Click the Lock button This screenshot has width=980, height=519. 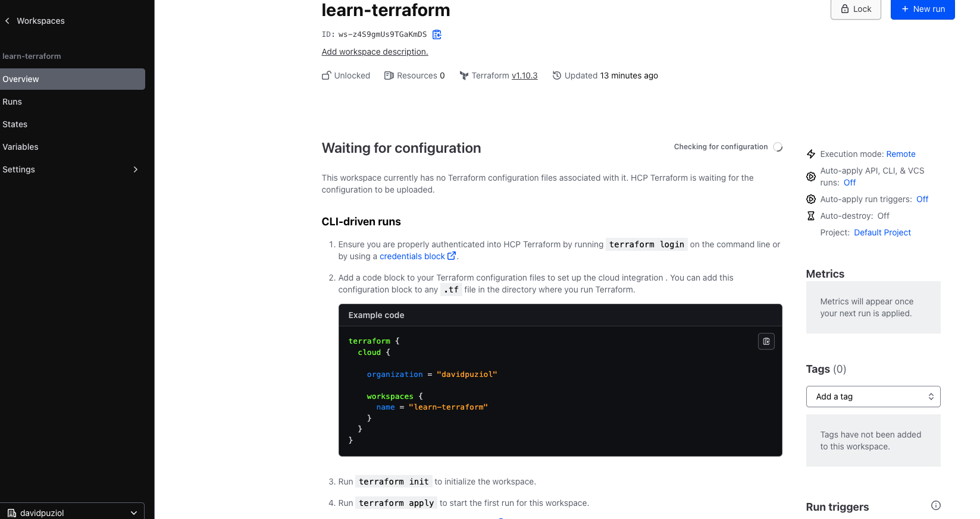pyautogui.click(x=856, y=9)
